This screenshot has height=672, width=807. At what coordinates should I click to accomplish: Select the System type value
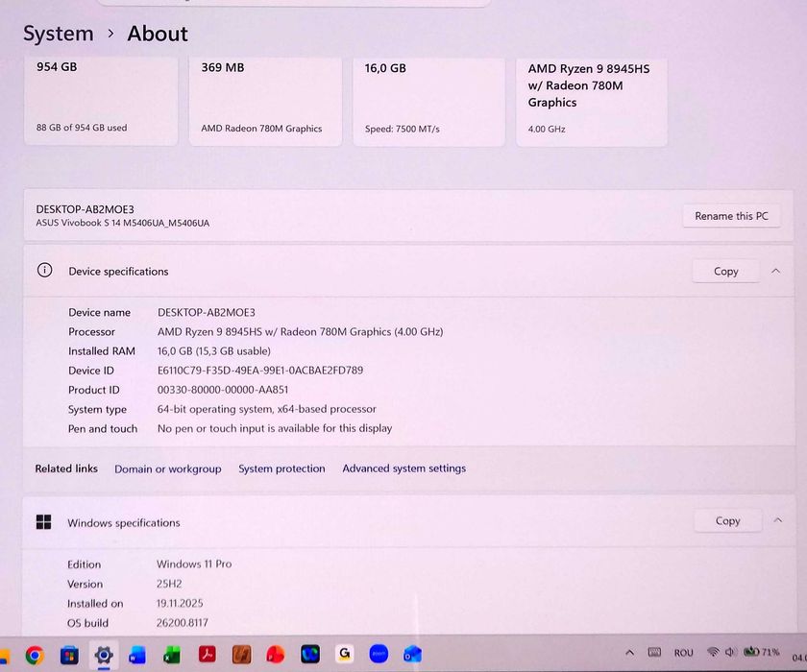267,409
